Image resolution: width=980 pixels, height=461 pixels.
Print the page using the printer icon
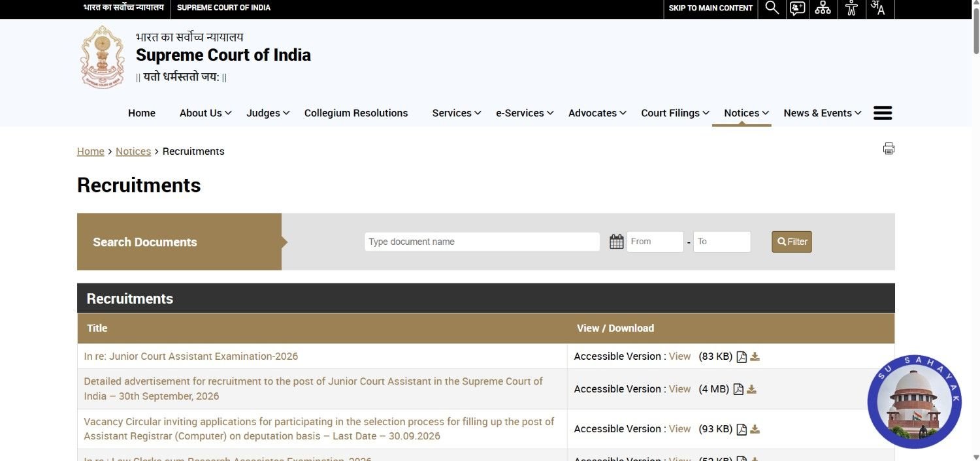pyautogui.click(x=889, y=148)
